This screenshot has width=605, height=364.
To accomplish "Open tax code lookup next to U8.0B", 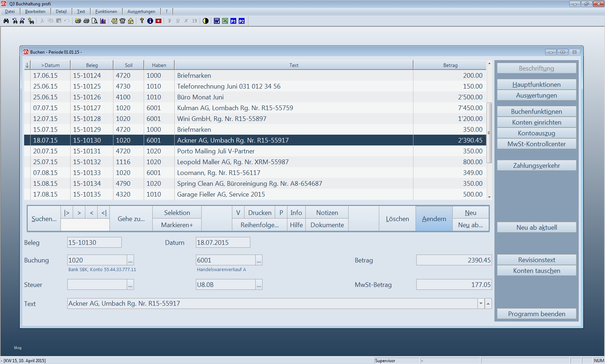I will (x=259, y=285).
